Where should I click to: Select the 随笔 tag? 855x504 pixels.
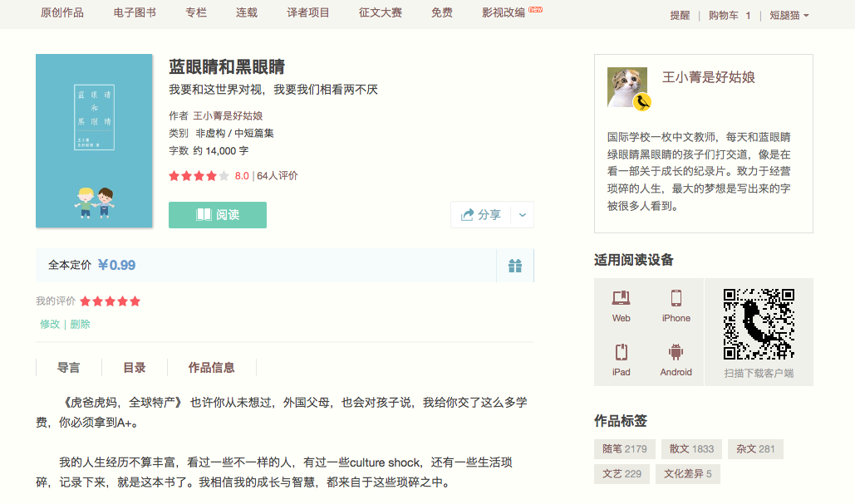625,449
